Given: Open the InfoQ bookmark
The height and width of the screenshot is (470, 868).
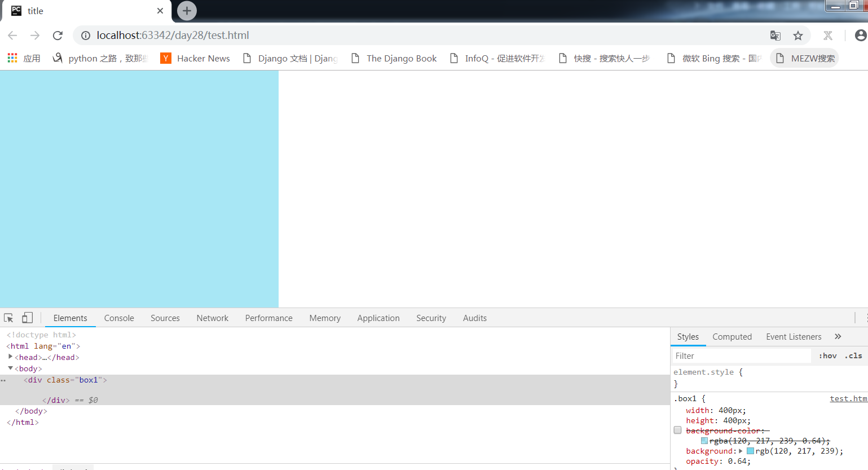Looking at the screenshot, I should tap(497, 58).
